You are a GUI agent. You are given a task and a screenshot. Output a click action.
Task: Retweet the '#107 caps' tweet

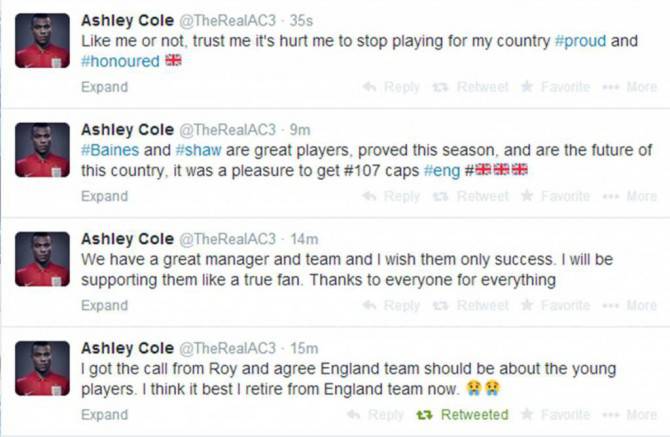(x=472, y=196)
